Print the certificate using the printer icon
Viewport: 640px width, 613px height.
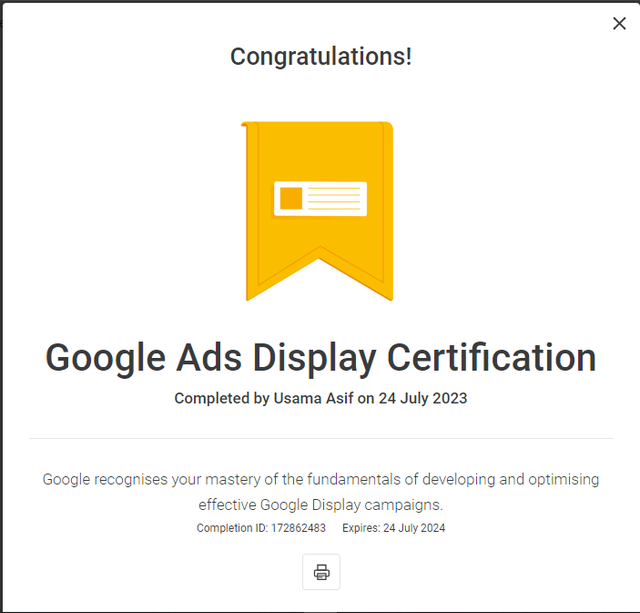[x=321, y=572]
